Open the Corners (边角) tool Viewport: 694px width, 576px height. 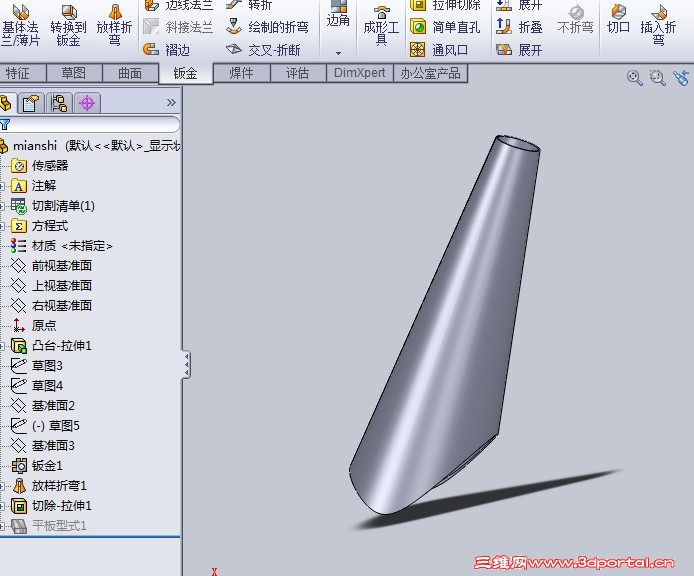point(338,15)
